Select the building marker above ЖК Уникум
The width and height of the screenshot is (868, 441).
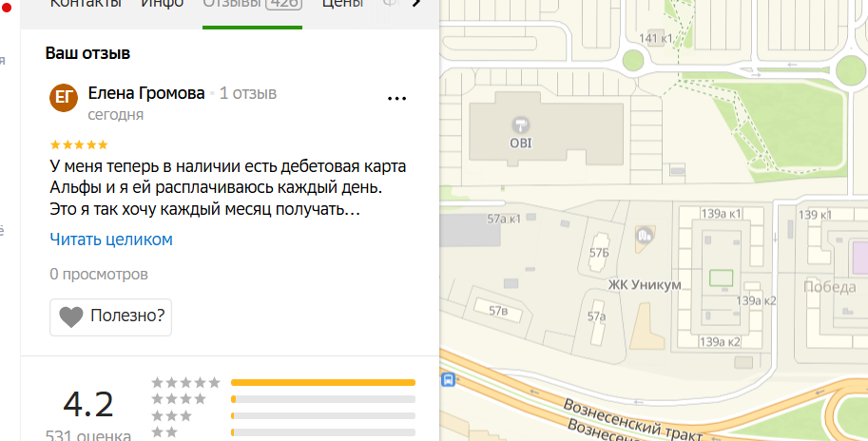click(x=644, y=236)
